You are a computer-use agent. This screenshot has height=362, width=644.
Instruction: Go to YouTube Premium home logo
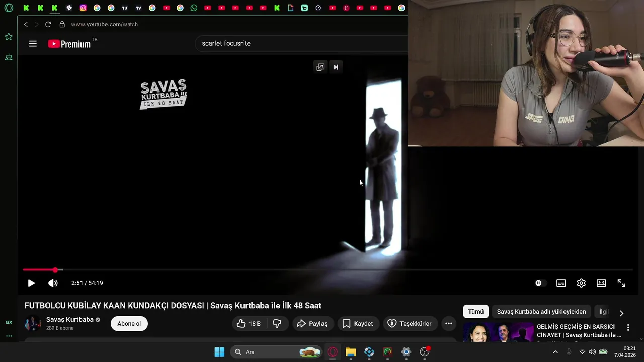pyautogui.click(x=69, y=44)
